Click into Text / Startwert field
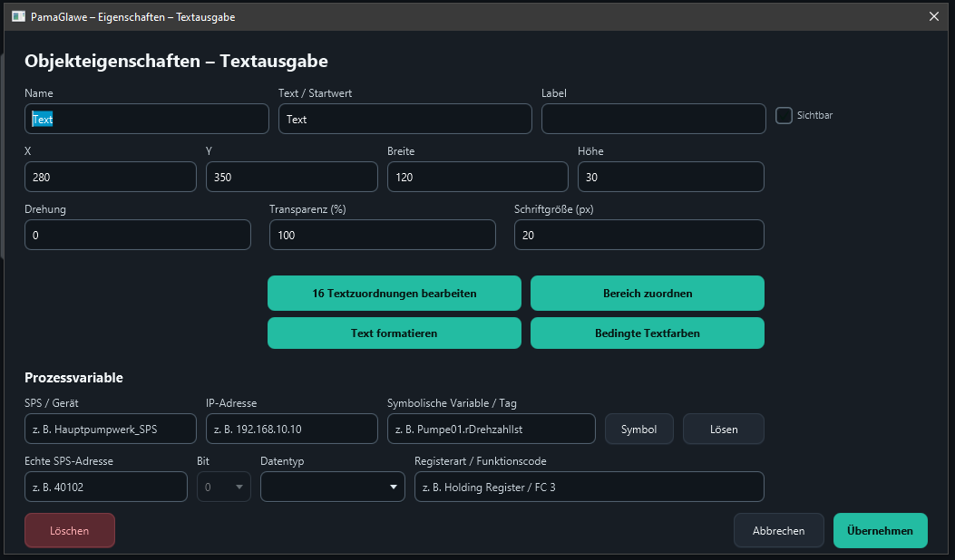 (405, 119)
